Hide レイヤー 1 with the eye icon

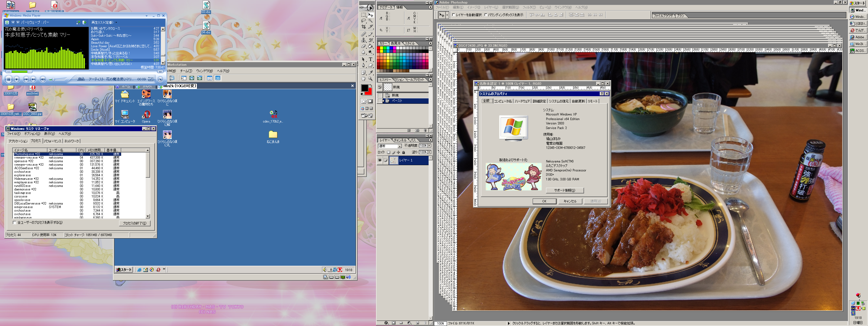[380, 160]
